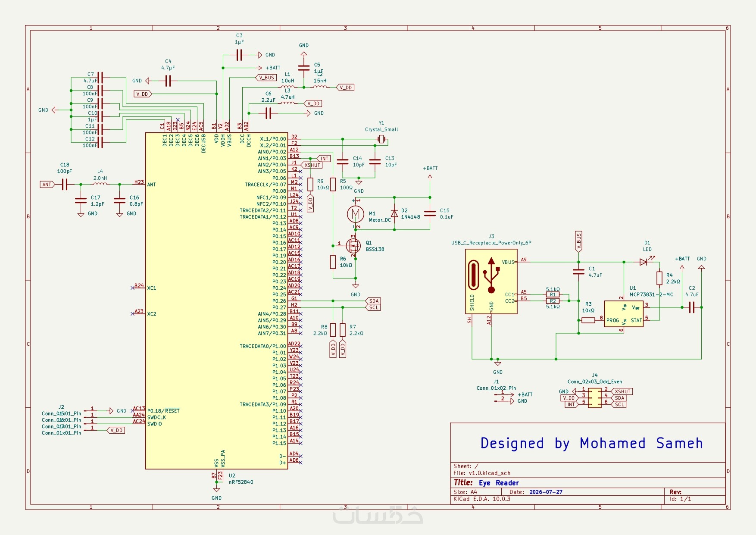Click the D1 LED symbol
The height and width of the screenshot is (535, 756).
pos(644,262)
